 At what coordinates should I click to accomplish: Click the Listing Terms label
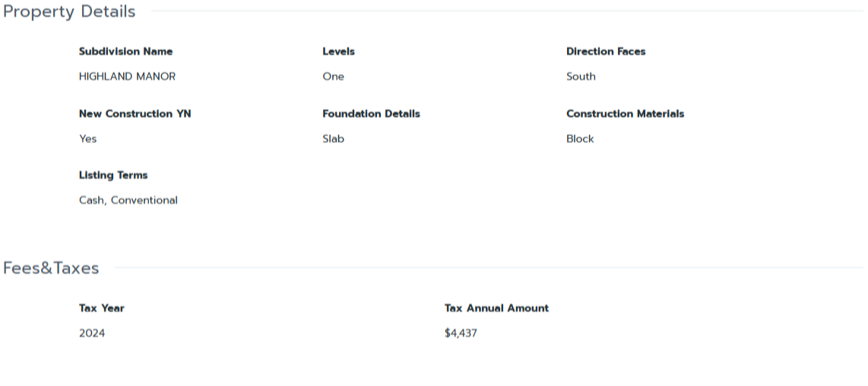[x=113, y=176]
